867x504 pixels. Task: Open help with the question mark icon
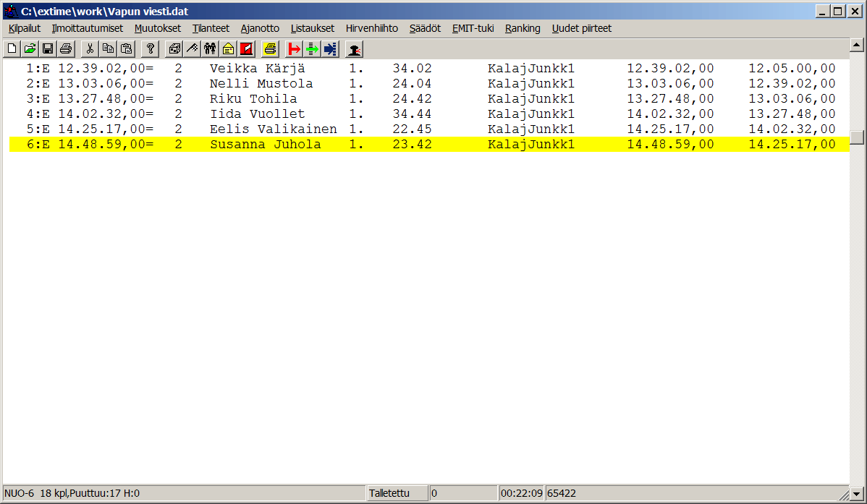151,49
